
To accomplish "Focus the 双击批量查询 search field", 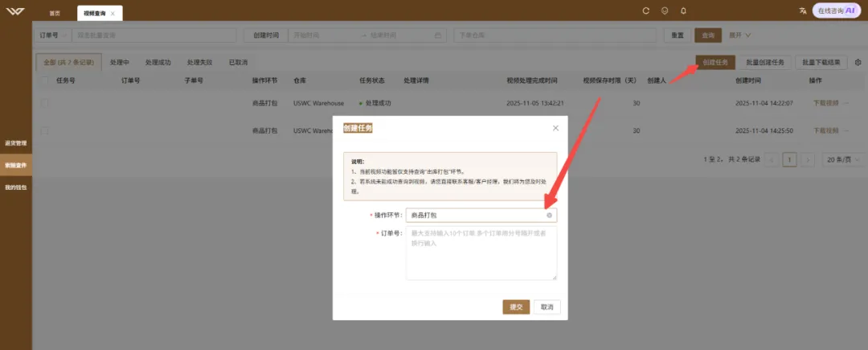I will (154, 35).
